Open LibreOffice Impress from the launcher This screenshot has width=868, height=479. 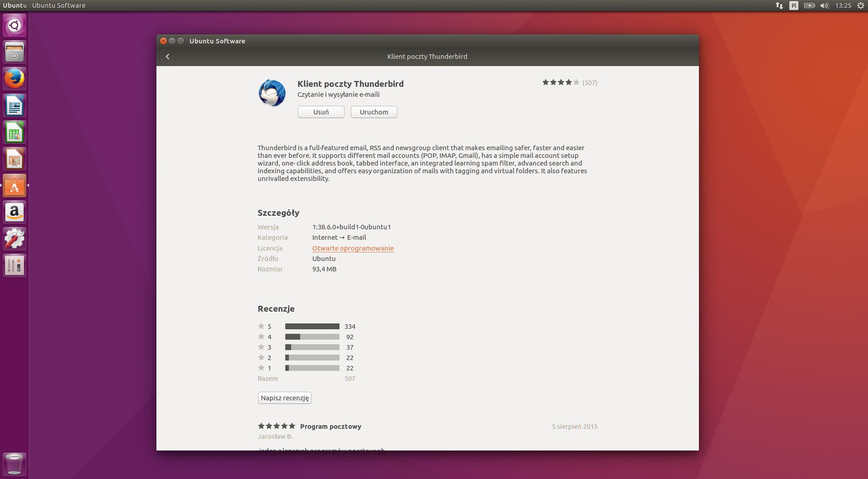click(14, 159)
